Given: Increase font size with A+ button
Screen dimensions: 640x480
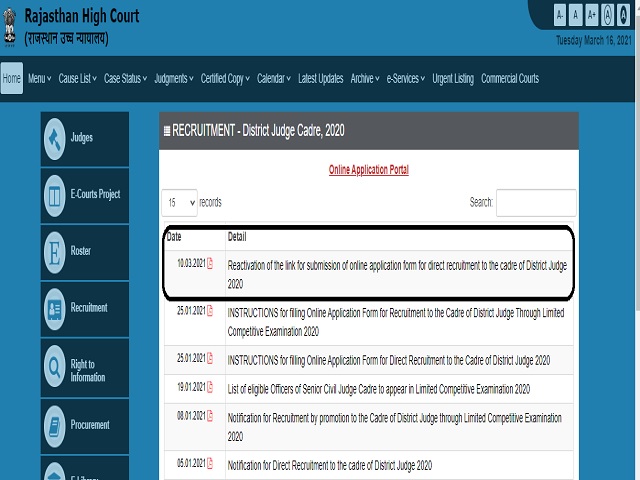Looking at the screenshot, I should tap(591, 16).
